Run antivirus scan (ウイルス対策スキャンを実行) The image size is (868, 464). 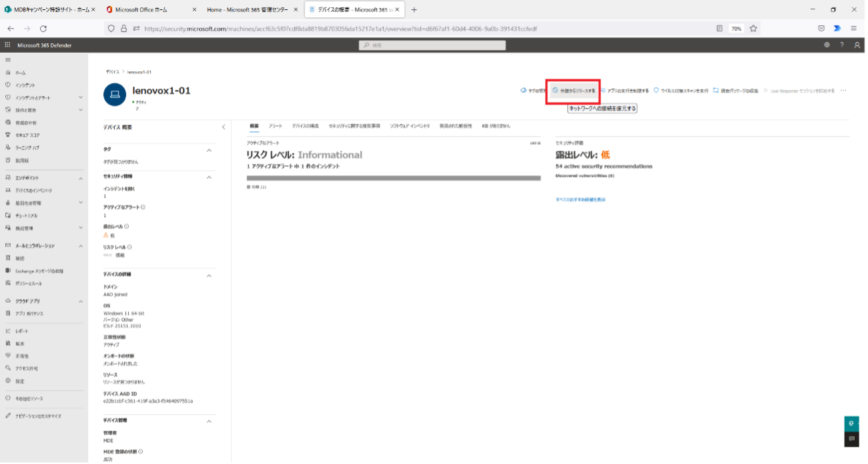(681, 91)
